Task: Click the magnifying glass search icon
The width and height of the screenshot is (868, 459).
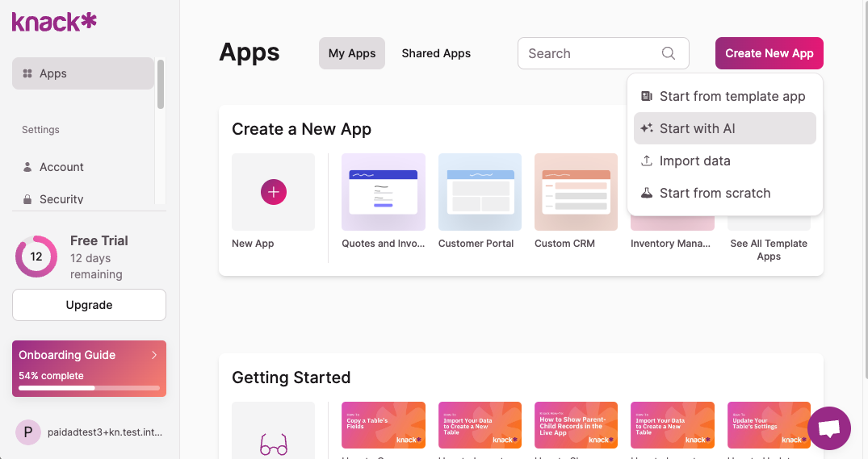Action: click(668, 53)
